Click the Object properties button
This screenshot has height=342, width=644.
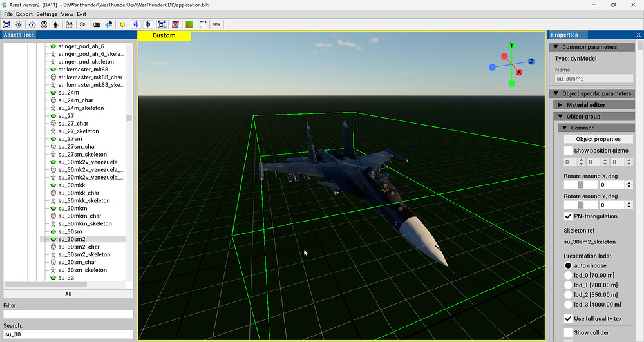pyautogui.click(x=598, y=139)
